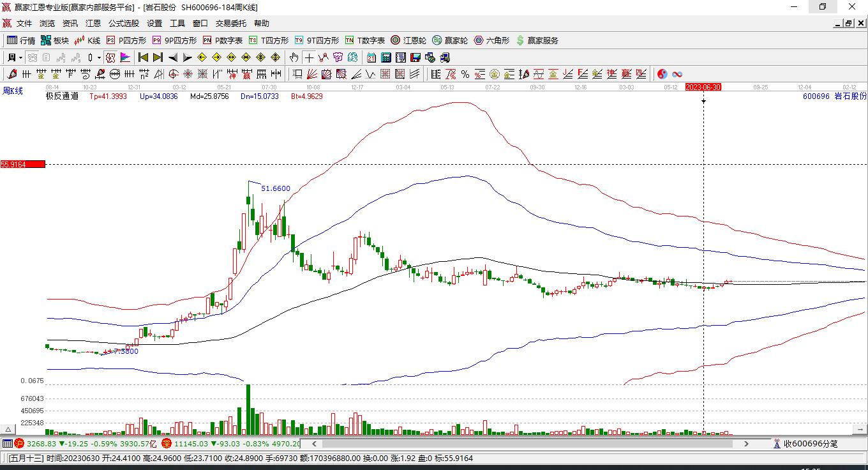Select the hand pan tool
The width and height of the screenshot is (868, 470).
coord(294,57)
